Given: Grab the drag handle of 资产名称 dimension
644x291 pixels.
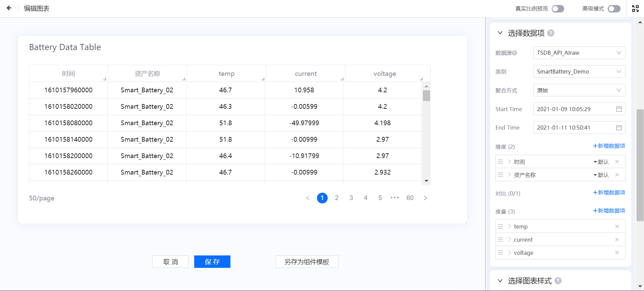Looking at the screenshot, I should pos(500,175).
